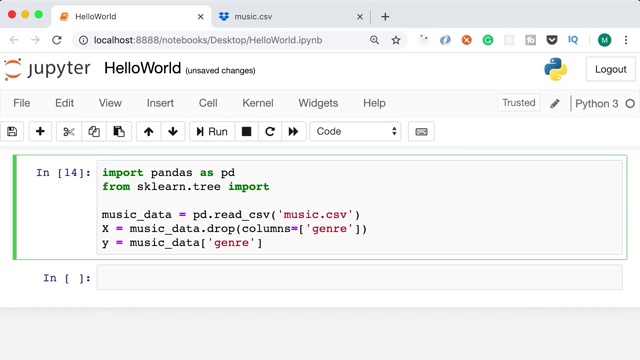Click the Pocket extension icon
This screenshot has height=360, width=640.
(x=552, y=40)
